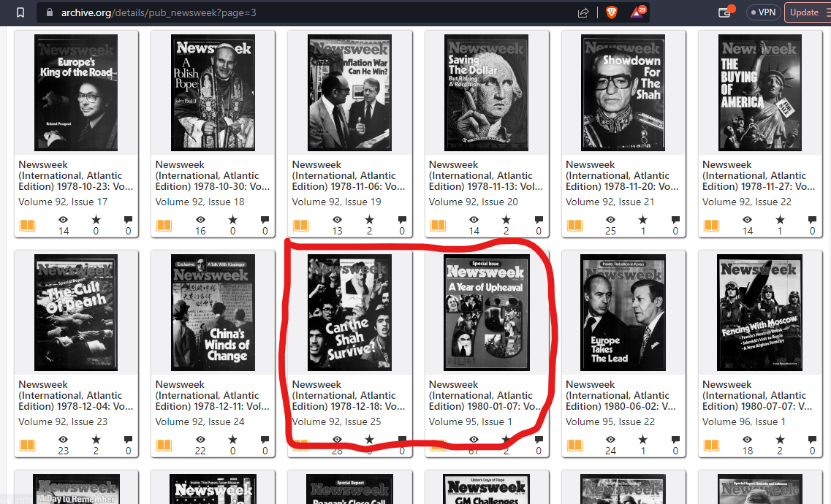Open the A Polish Pope cover thumbnail
Image resolution: width=831 pixels, height=504 pixels.
[x=213, y=93]
